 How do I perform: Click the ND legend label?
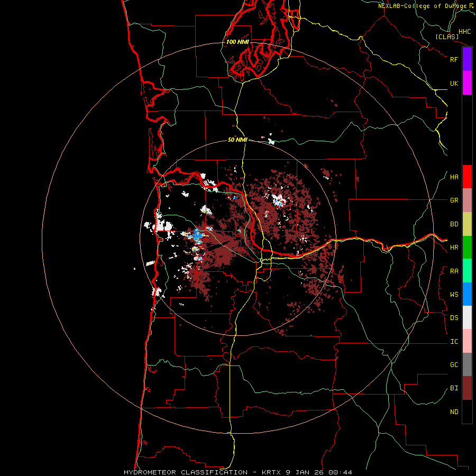pos(454,412)
